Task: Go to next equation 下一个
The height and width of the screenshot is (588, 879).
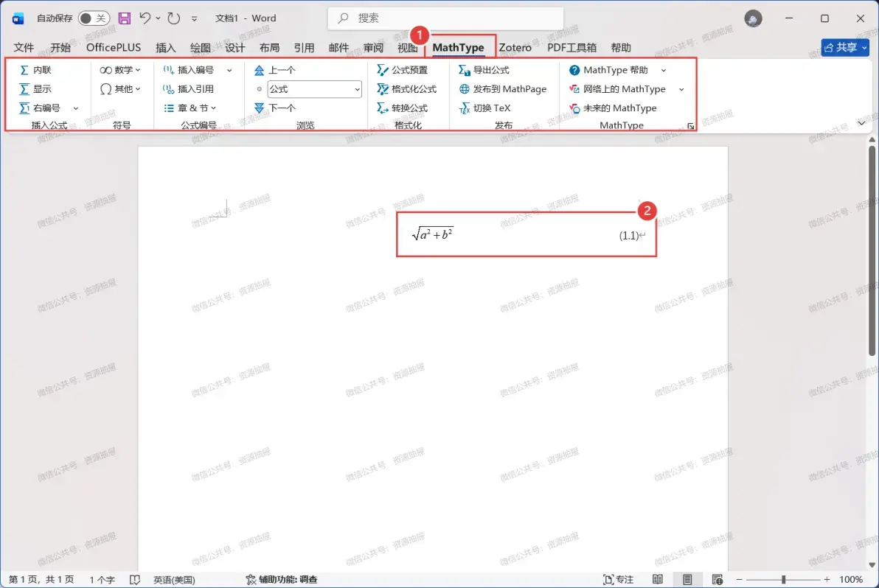Action: [x=274, y=108]
